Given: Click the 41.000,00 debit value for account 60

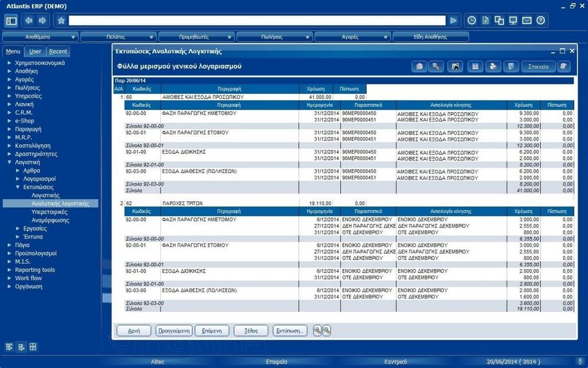Looking at the screenshot, I should click(x=320, y=97).
